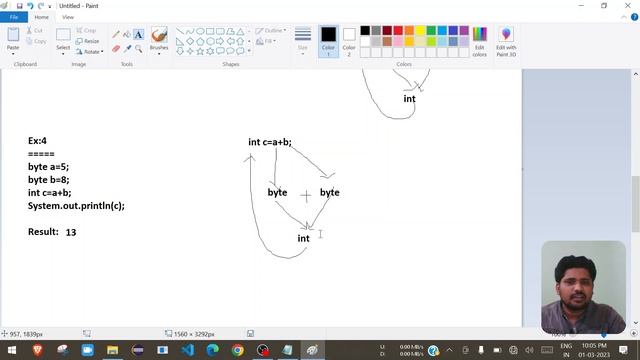Open the Windows Start menu
Screen dimensions: 640x360
[12, 350]
